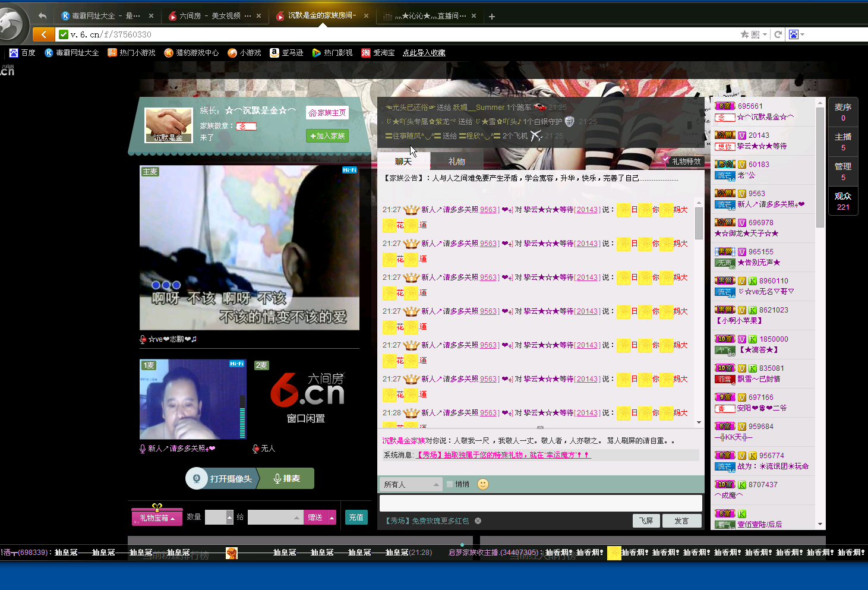This screenshot has width=868, height=590.
Task: Click the idle 2麦 window
Action: tap(306, 399)
